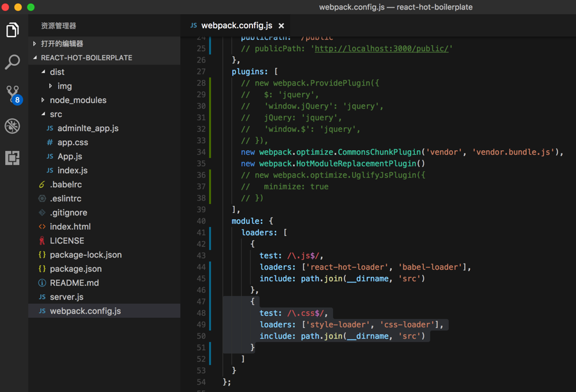Open the package.json file
The width and height of the screenshot is (576, 392).
point(75,269)
